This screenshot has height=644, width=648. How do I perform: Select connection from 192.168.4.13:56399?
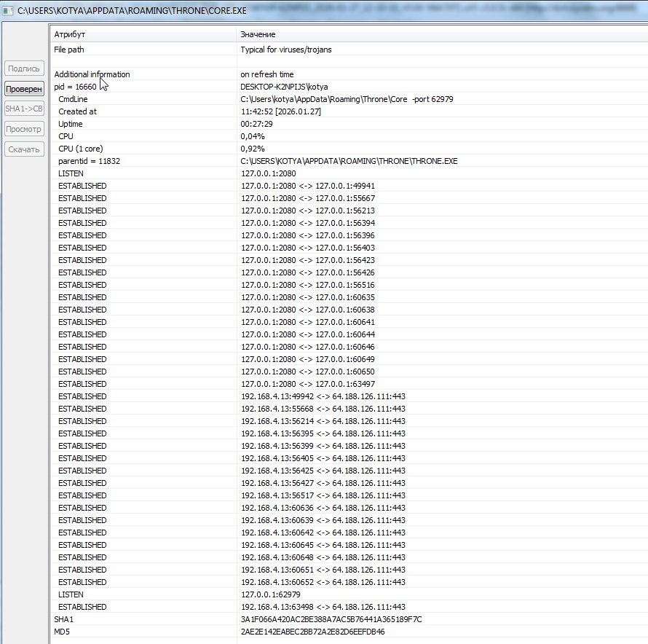[323, 447]
